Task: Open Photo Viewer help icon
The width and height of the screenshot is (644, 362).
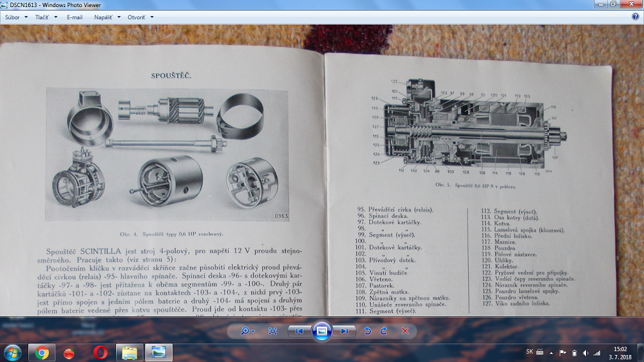Action: [x=636, y=17]
